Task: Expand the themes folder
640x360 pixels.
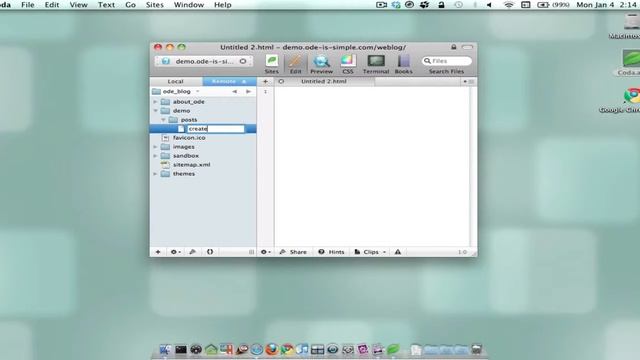Action: tap(155, 173)
